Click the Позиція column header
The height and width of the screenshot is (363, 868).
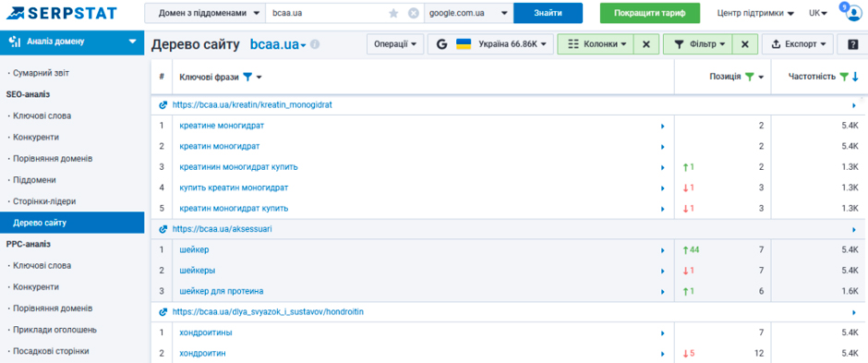[x=725, y=77]
